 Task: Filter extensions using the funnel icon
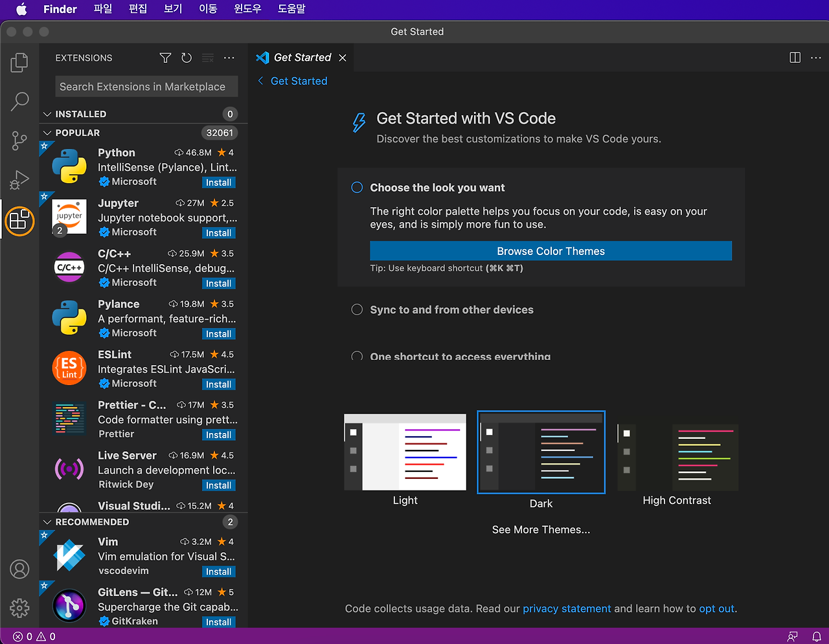165,58
